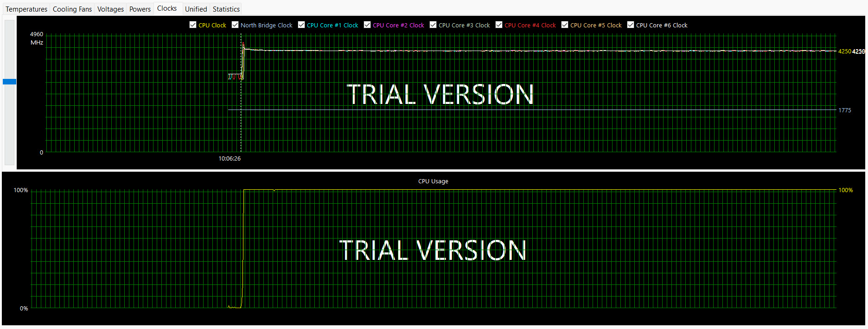Uncheck the CPU Clock checkbox

193,25
